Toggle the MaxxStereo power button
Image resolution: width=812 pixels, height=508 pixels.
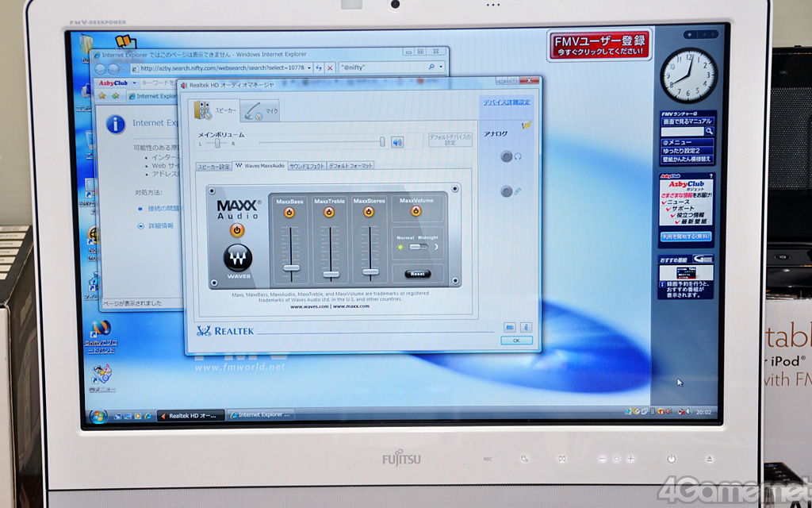[x=369, y=212]
